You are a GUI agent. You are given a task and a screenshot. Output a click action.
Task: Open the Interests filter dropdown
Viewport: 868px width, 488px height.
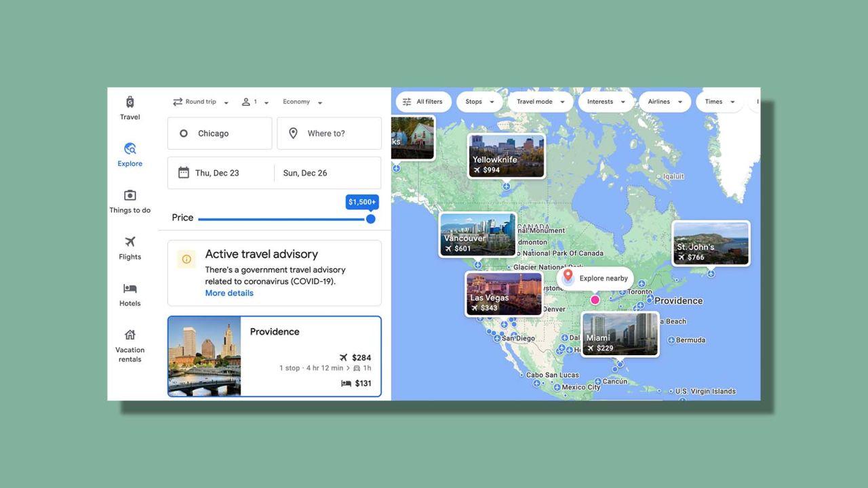(x=606, y=102)
